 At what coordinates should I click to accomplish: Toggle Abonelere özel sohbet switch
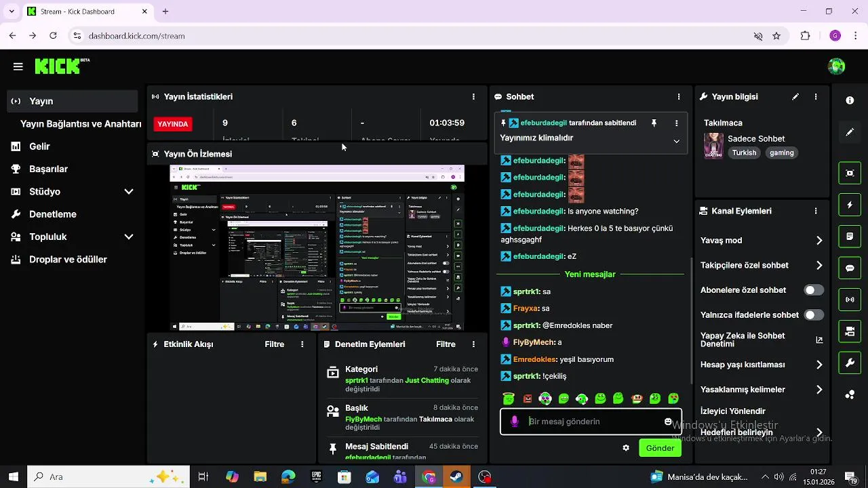pos(814,290)
